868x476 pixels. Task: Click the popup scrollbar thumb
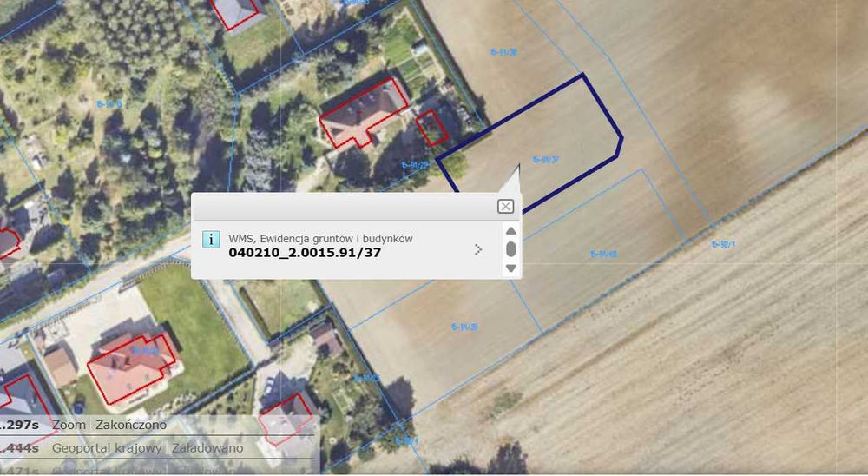(511, 249)
